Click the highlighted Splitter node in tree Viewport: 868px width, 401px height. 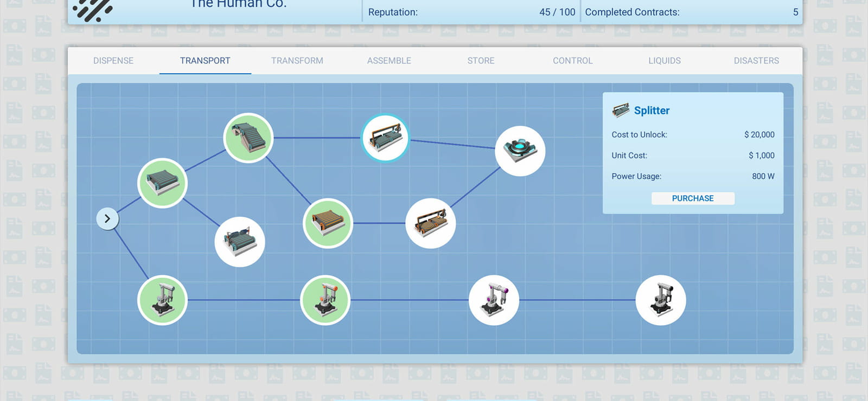385,138
